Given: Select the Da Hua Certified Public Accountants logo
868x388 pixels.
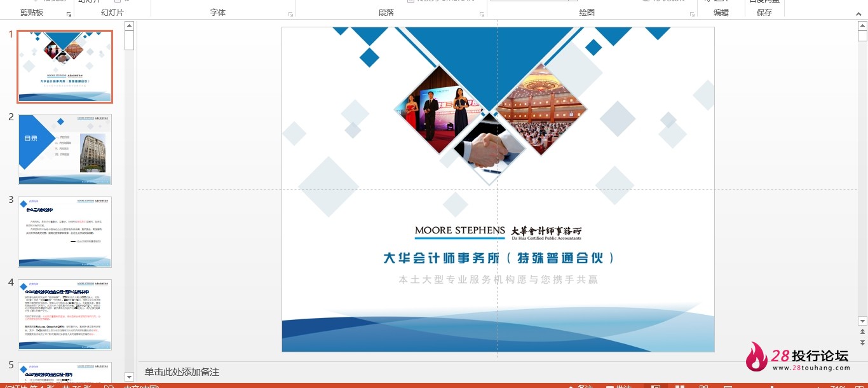Looking at the screenshot, I should coord(546,233).
